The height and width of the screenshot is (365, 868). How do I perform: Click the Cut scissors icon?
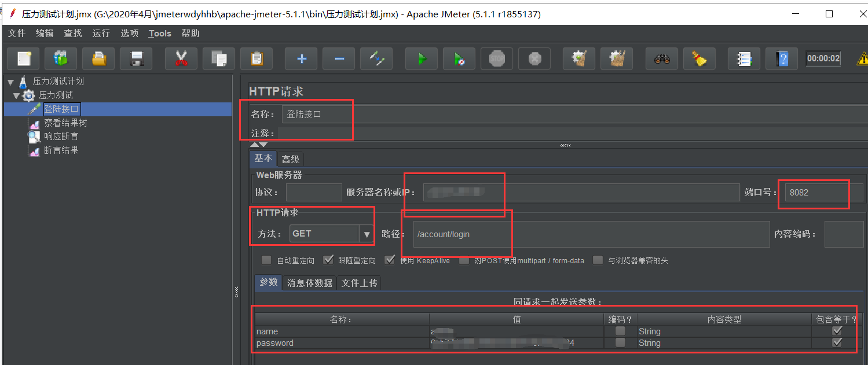181,58
